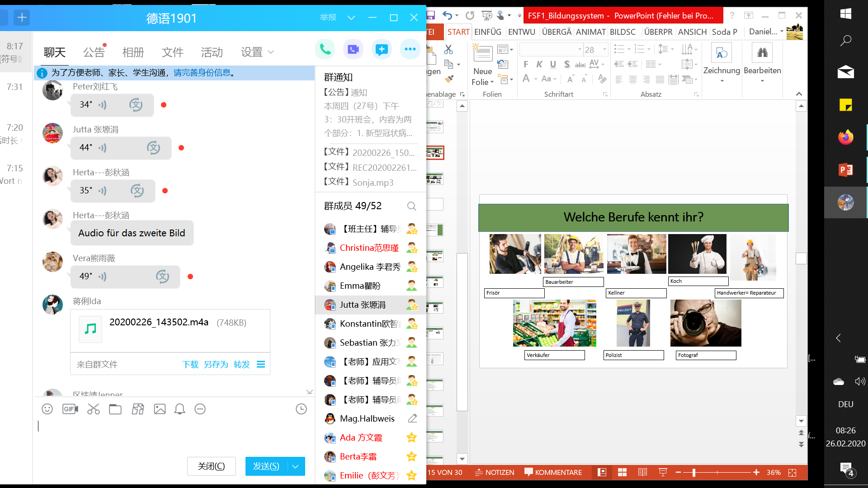Start a voice call in the group chat
Image resolution: width=868 pixels, height=488 pixels.
(x=325, y=49)
